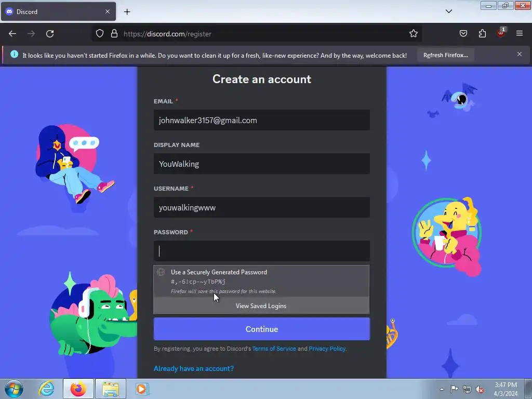Choose Use a Securely Generated Password
This screenshot has width=532, height=399.
point(261,281)
